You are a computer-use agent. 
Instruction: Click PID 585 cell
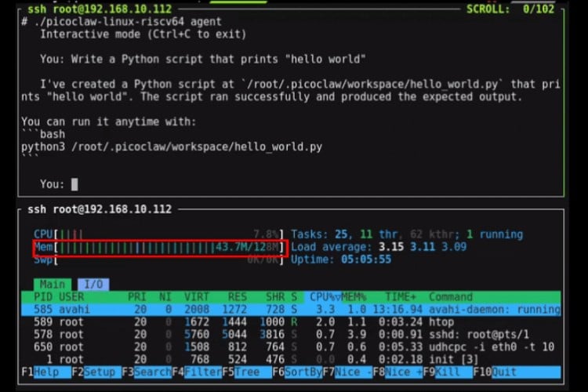click(43, 310)
